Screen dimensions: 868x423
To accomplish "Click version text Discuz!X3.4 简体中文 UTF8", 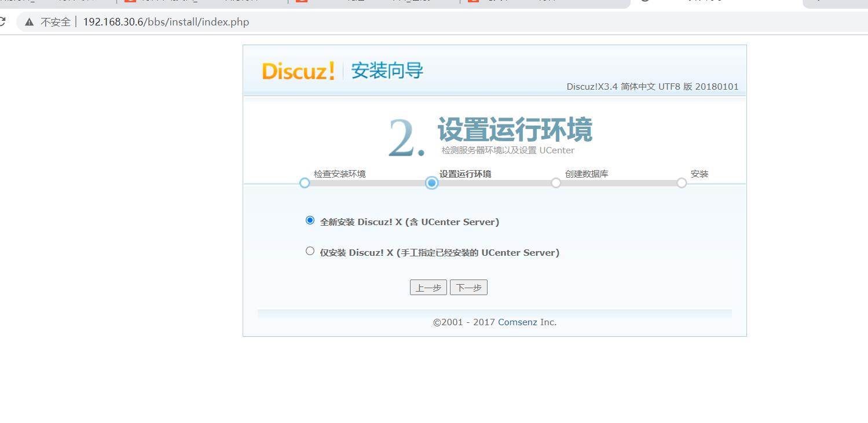I will point(653,87).
